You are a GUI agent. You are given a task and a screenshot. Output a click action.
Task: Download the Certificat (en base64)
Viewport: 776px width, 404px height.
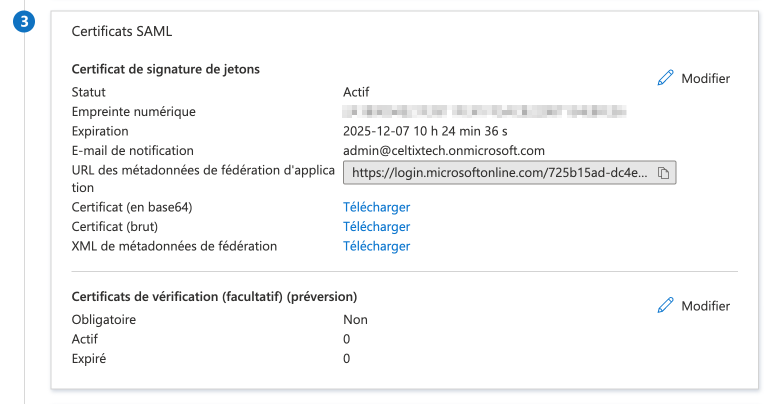click(376, 207)
